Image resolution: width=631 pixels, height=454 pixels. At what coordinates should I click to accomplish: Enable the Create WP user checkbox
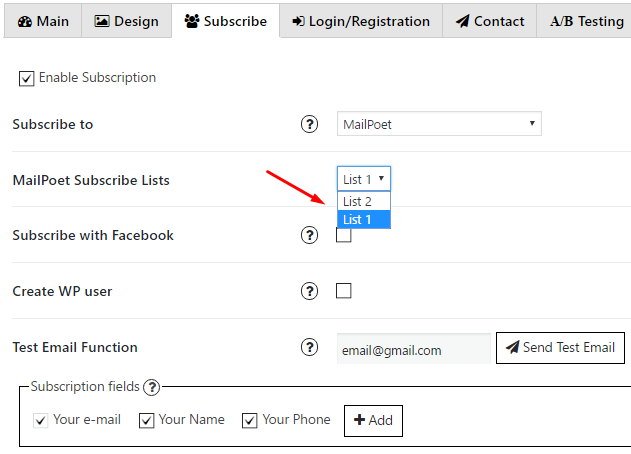point(344,291)
